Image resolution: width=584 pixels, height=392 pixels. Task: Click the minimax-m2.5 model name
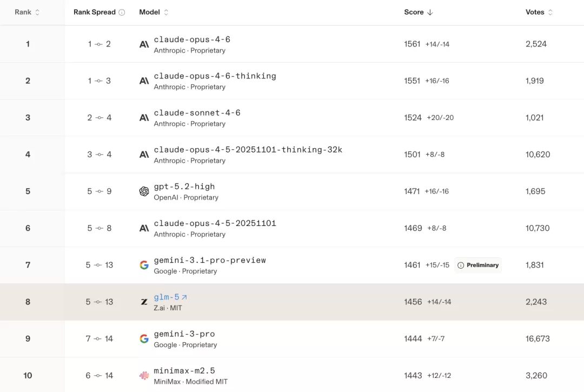184,371
